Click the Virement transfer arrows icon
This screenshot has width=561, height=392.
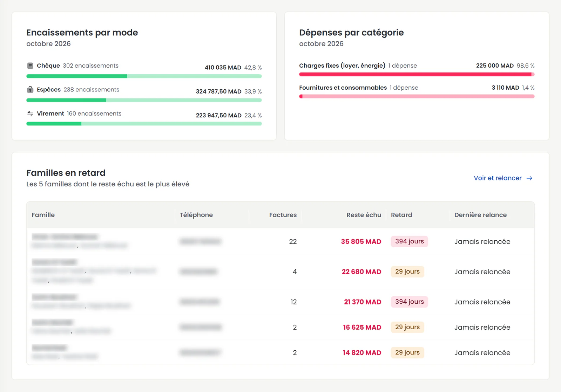(30, 114)
